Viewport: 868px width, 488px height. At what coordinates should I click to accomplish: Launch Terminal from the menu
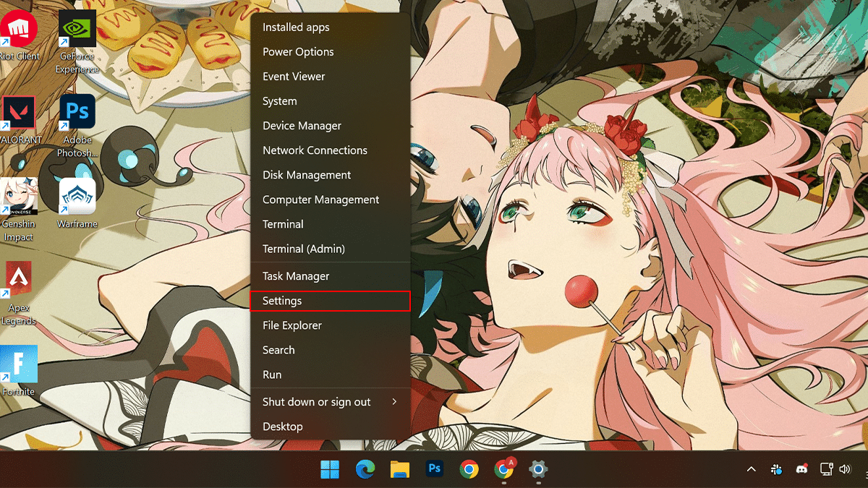point(331,224)
